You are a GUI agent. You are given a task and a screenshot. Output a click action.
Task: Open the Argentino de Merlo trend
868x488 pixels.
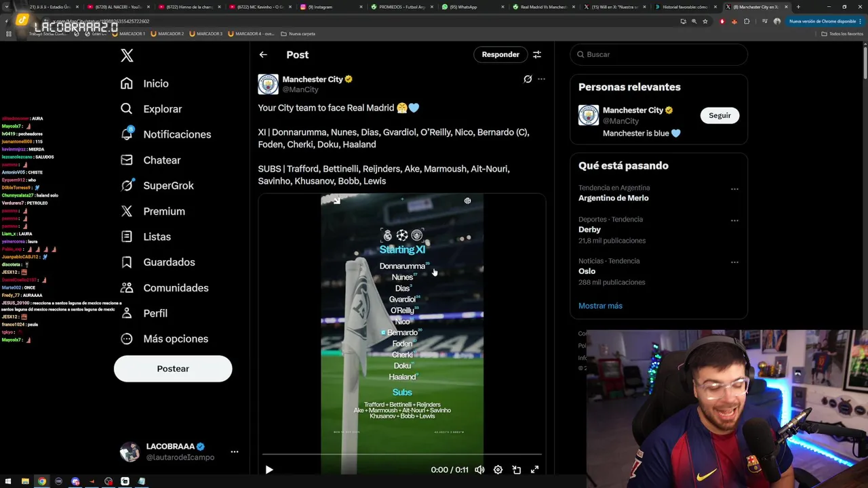click(613, 198)
